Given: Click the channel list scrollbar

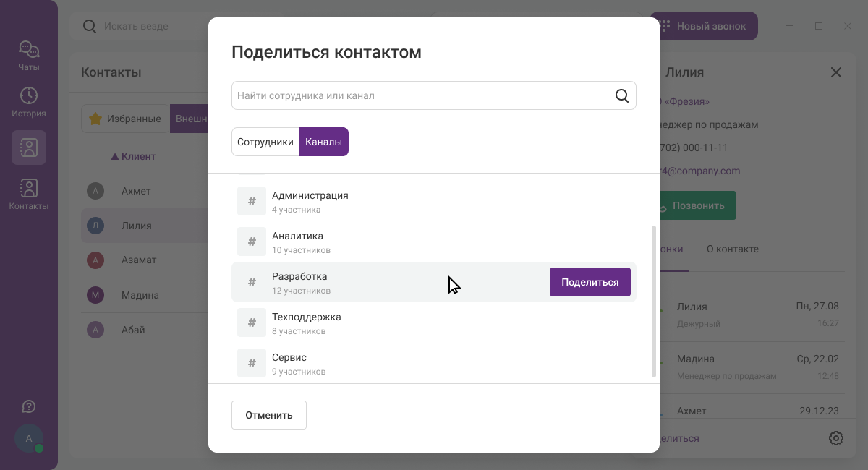Looking at the screenshot, I should (654, 300).
